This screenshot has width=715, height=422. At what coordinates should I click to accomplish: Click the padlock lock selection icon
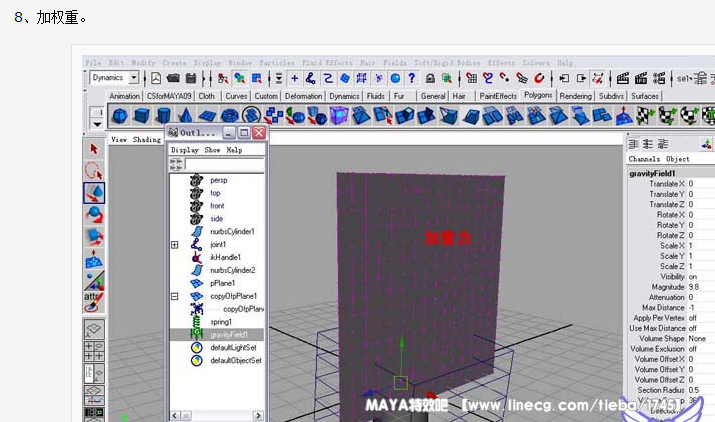pos(430,78)
